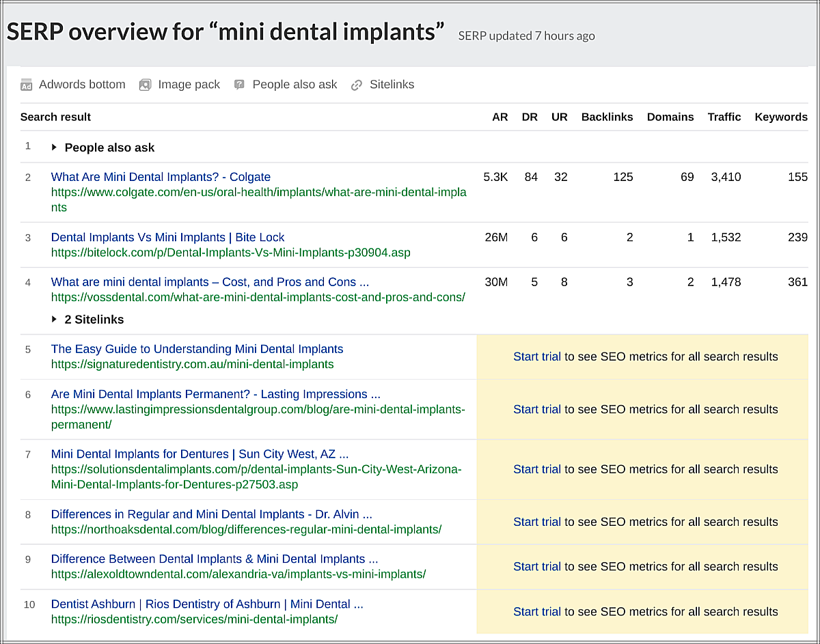Screen dimensions: 820x644
Task: Visit the vossdental.com green URL
Action: [x=258, y=297]
